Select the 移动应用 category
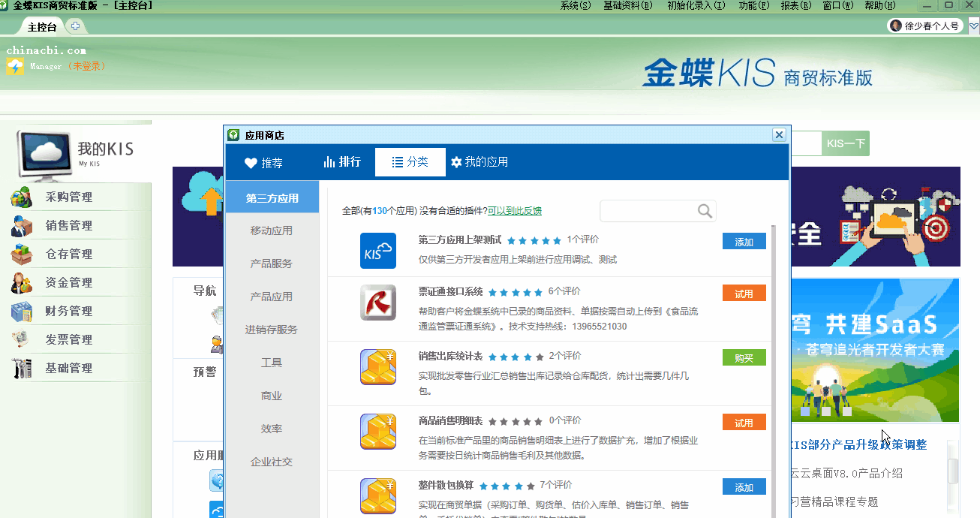This screenshot has width=980, height=518. pyautogui.click(x=271, y=230)
